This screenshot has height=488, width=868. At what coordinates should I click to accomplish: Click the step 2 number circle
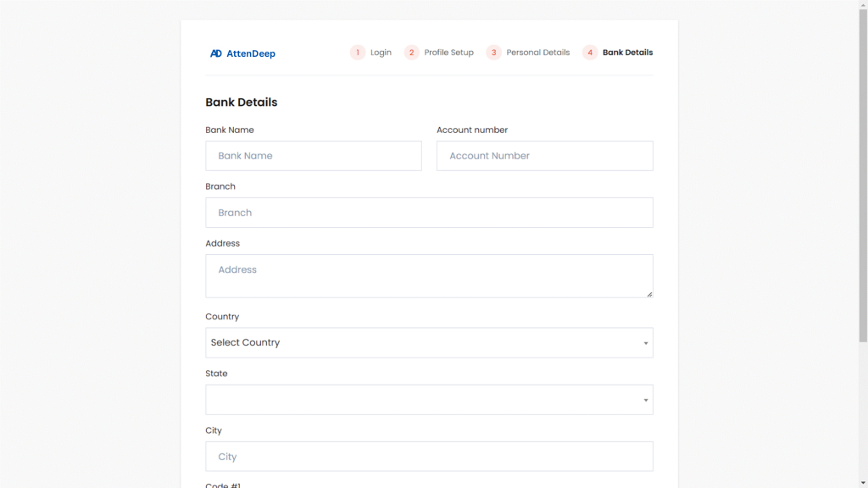pos(412,53)
